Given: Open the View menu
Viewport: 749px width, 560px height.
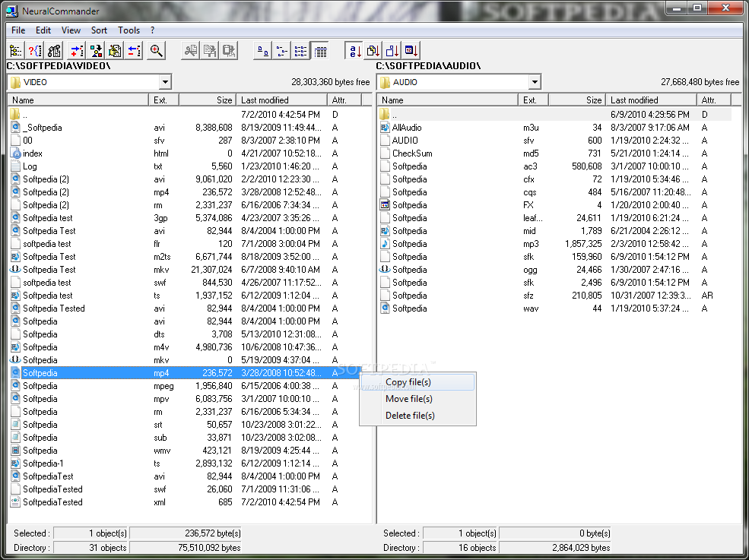Looking at the screenshot, I should [x=71, y=30].
